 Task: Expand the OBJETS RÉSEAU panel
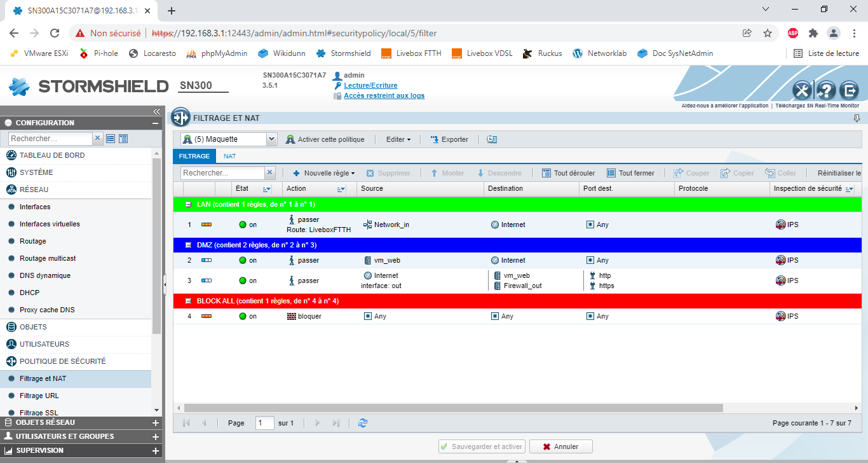pyautogui.click(x=156, y=422)
